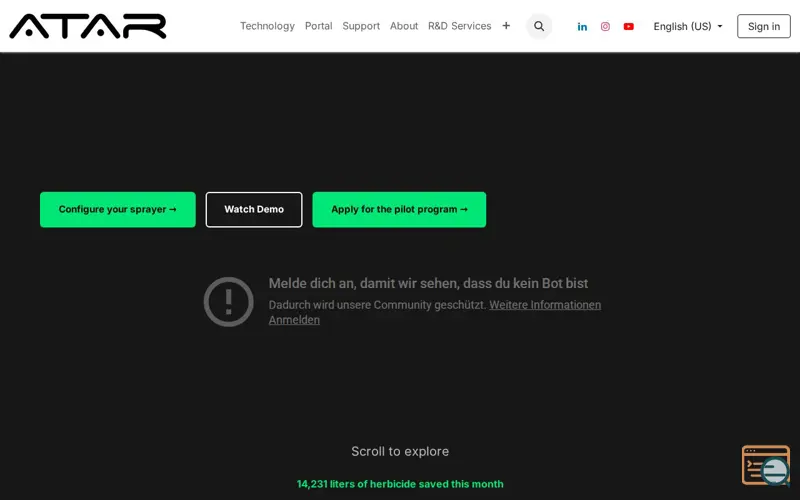Click Apply for the pilot program

coord(399,209)
